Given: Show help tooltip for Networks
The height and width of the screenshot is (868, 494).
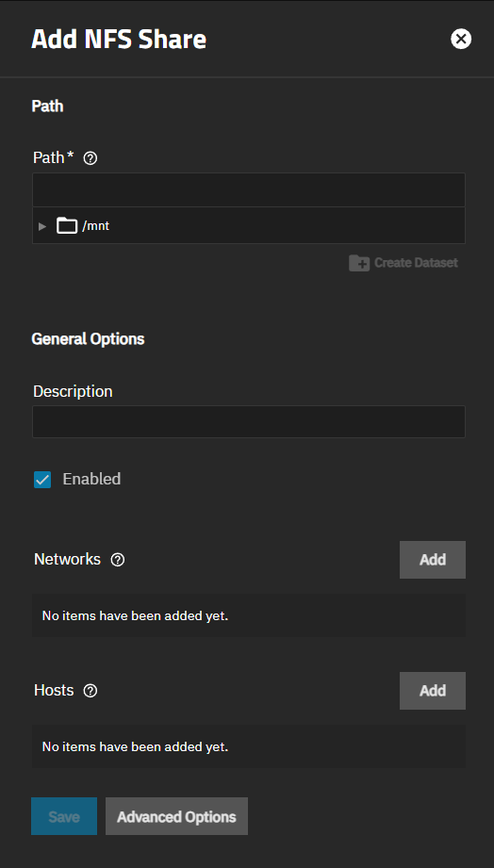Looking at the screenshot, I should coord(118,560).
